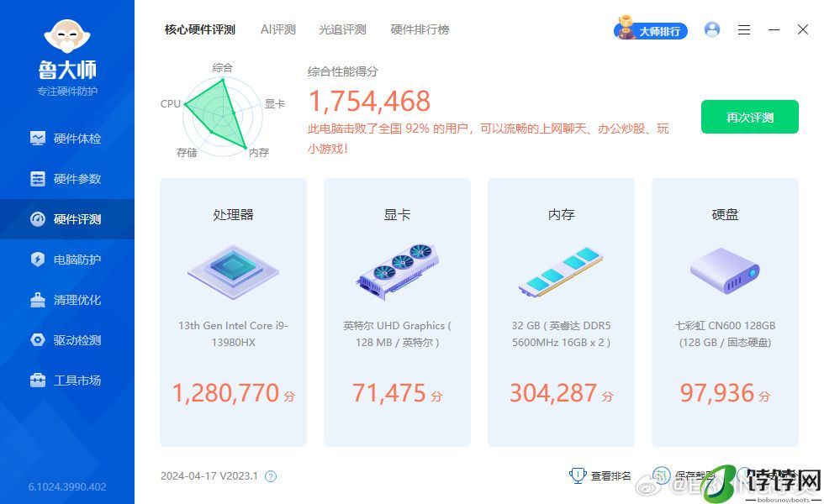Open the hamburger main menu icon
This screenshot has width=824, height=504.
[x=743, y=30]
